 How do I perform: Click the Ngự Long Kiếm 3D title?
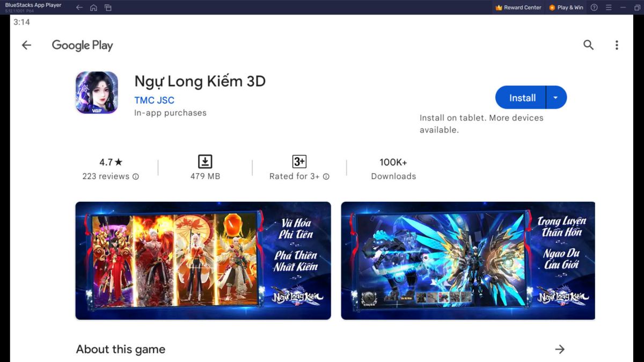(x=200, y=82)
